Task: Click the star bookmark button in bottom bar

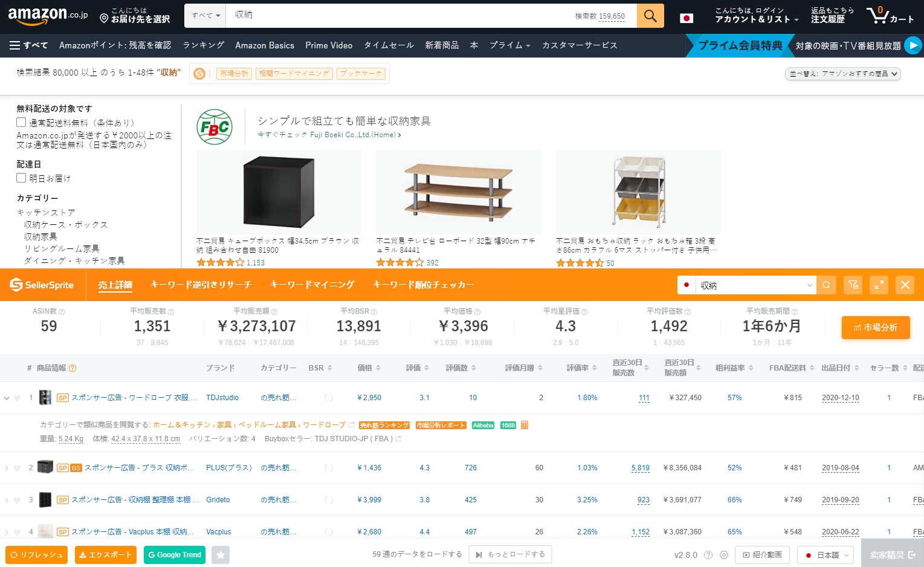Action: (x=221, y=555)
